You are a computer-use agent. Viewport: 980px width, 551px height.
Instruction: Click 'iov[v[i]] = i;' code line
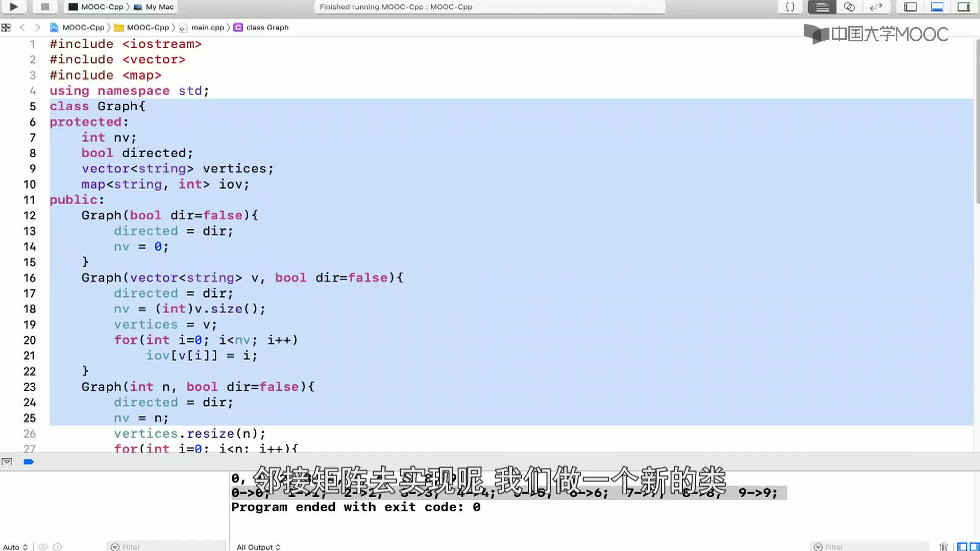point(202,356)
